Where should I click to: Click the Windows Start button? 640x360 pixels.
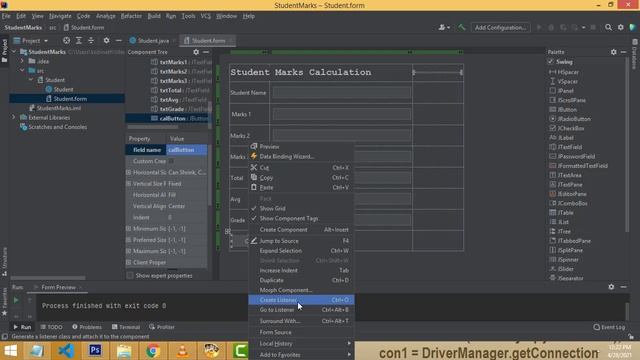click(x=10, y=351)
